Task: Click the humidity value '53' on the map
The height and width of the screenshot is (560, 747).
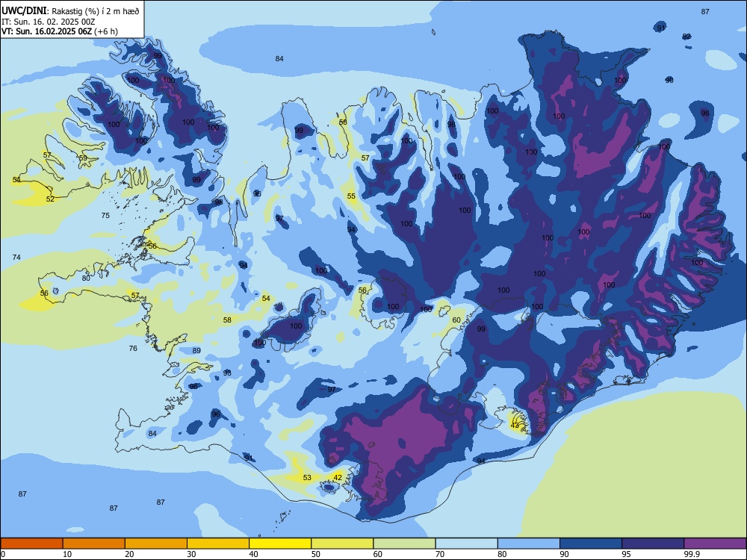Action: coord(307,478)
